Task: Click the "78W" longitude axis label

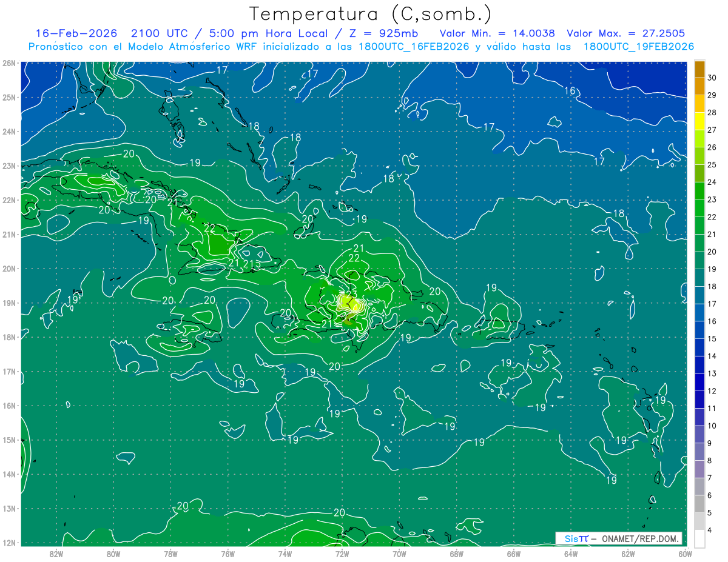Action: click(x=170, y=554)
